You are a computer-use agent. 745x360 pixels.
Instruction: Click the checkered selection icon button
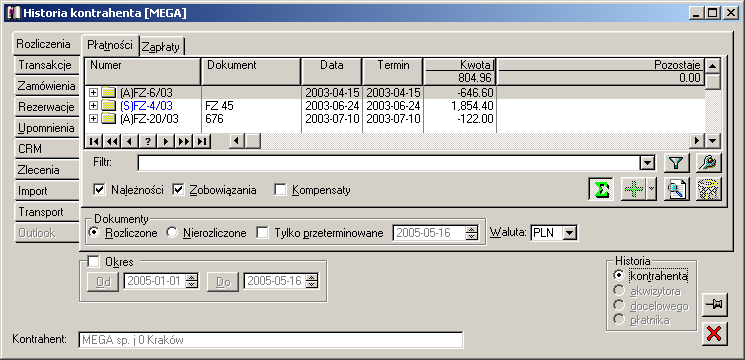(x=709, y=189)
